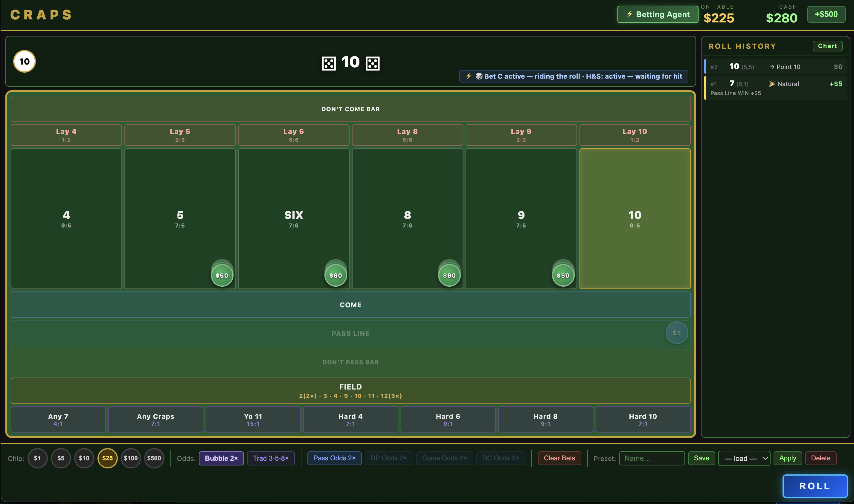
Task: Click the $50 chip on the 5 box
Action: click(222, 275)
